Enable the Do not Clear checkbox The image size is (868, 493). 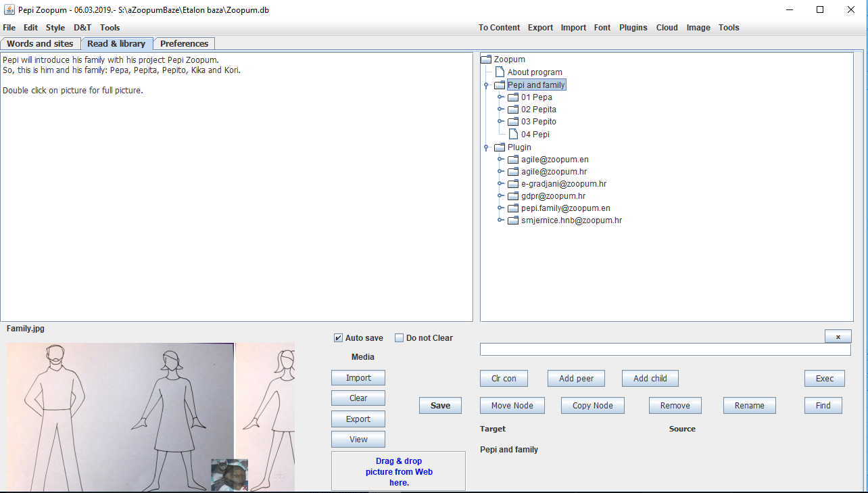(x=399, y=338)
